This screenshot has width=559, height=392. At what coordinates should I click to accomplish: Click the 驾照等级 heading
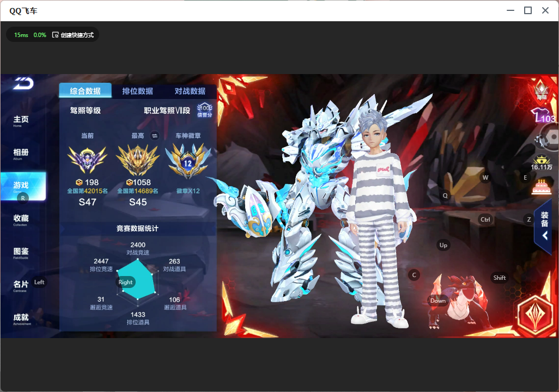point(85,111)
